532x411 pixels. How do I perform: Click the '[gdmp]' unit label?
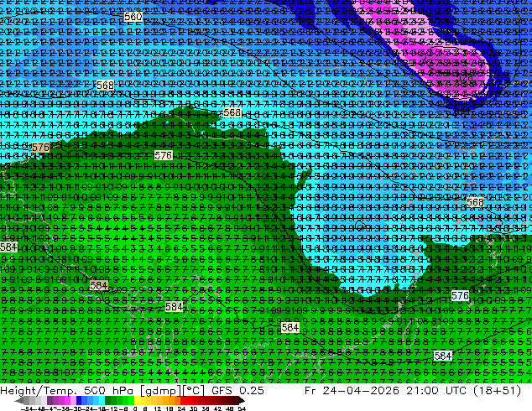tap(160, 391)
